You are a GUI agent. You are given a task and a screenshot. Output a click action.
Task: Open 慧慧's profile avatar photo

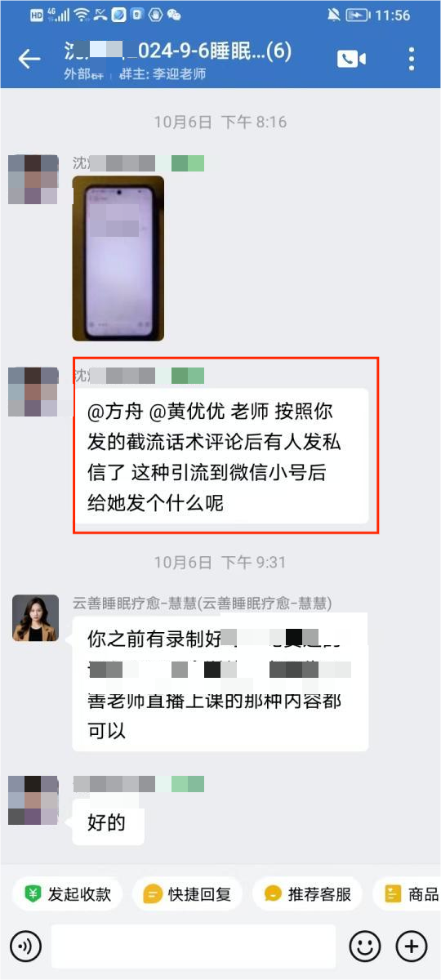(35, 618)
